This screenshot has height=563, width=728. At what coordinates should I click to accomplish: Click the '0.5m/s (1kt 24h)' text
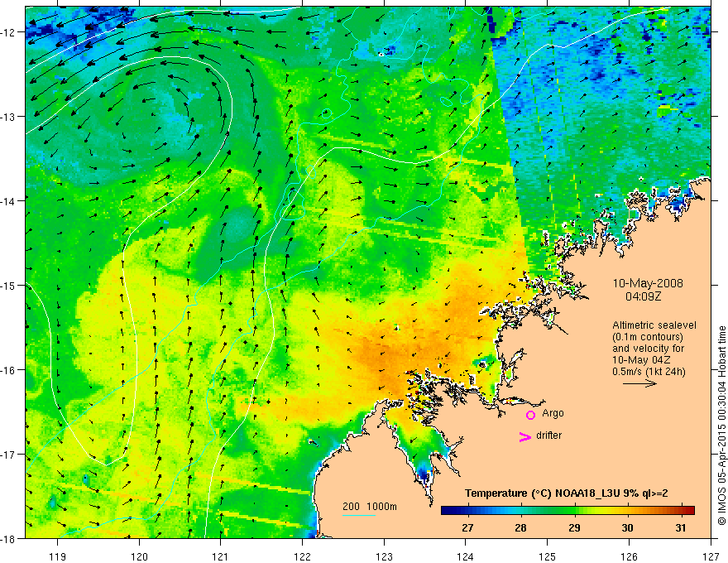coord(649,372)
